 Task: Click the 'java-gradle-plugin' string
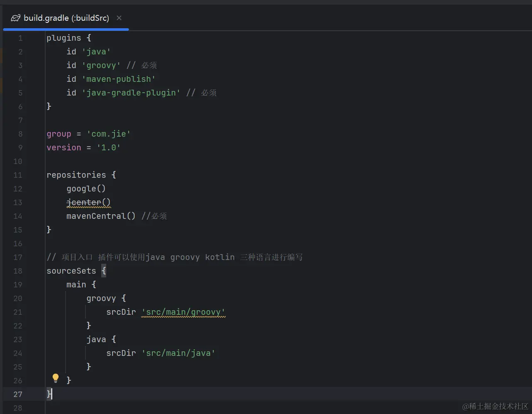pos(131,93)
